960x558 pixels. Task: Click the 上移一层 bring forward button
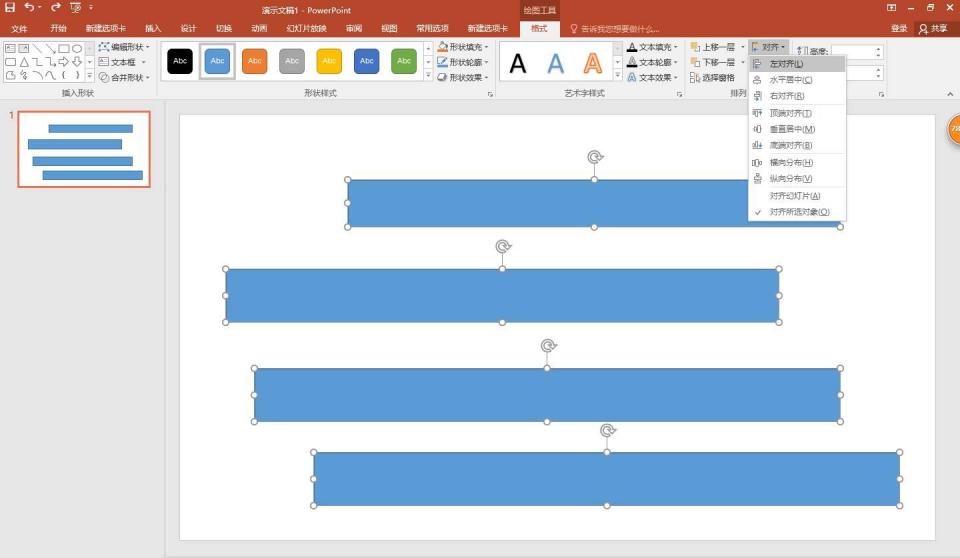713,47
